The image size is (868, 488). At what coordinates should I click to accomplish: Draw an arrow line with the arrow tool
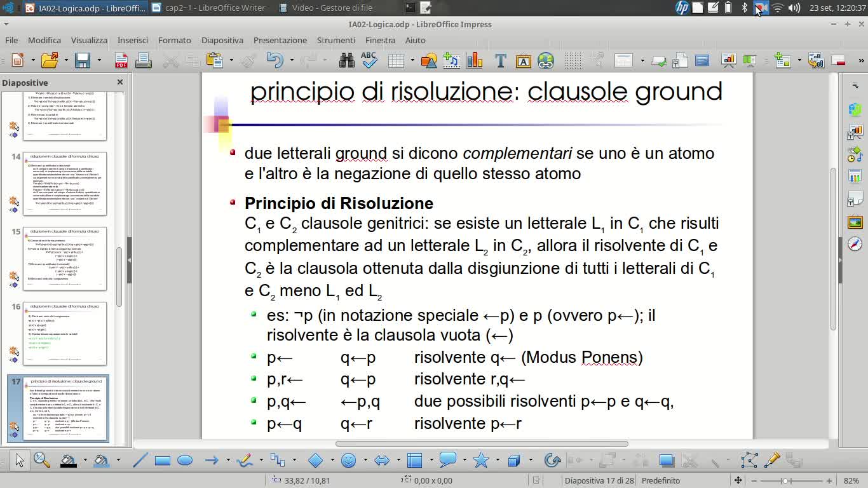[x=212, y=460]
